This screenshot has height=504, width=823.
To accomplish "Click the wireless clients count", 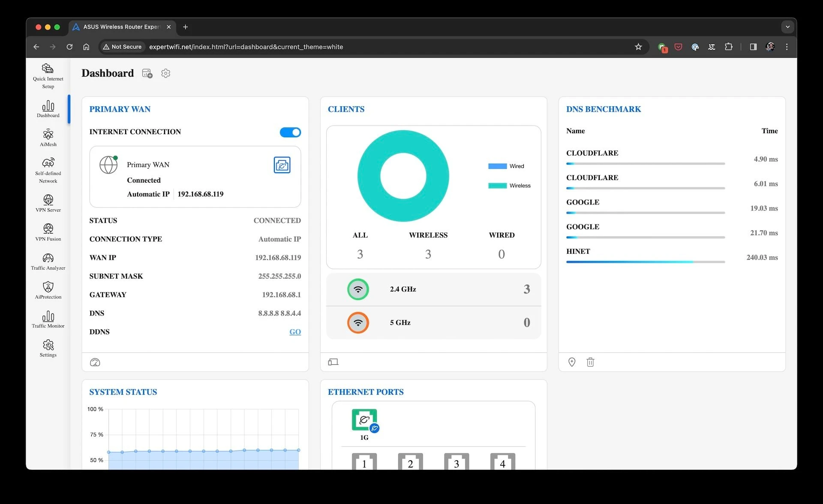I will 428,254.
